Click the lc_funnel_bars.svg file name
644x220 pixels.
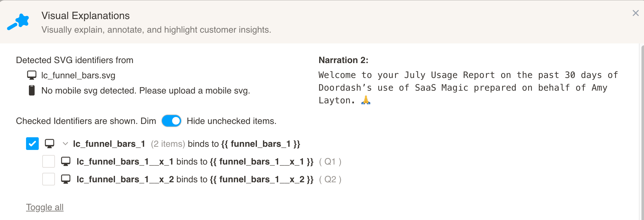pyautogui.click(x=78, y=75)
